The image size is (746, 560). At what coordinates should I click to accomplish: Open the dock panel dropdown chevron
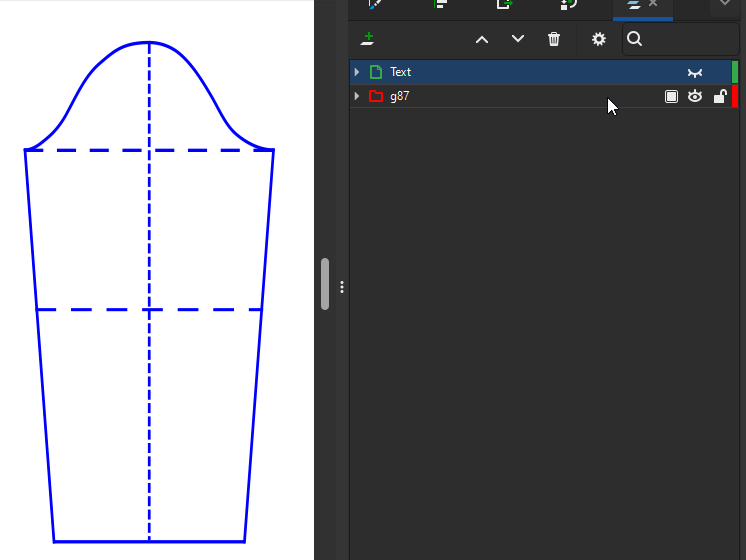[725, 3]
